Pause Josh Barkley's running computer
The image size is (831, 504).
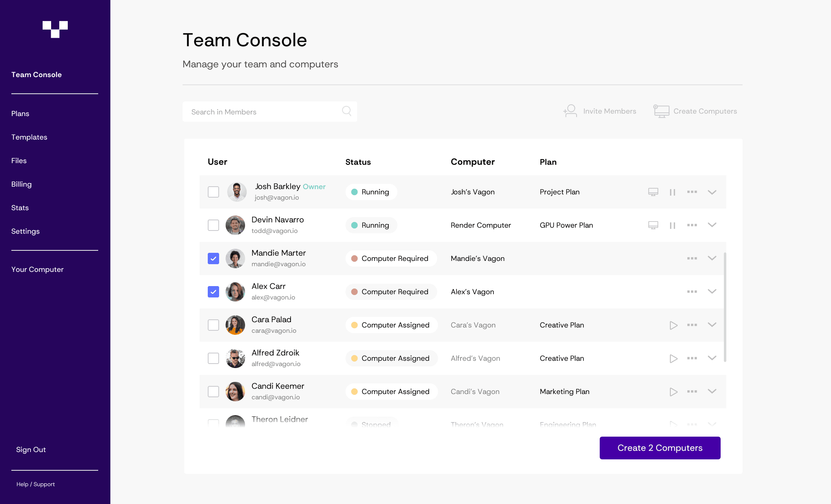coord(672,192)
